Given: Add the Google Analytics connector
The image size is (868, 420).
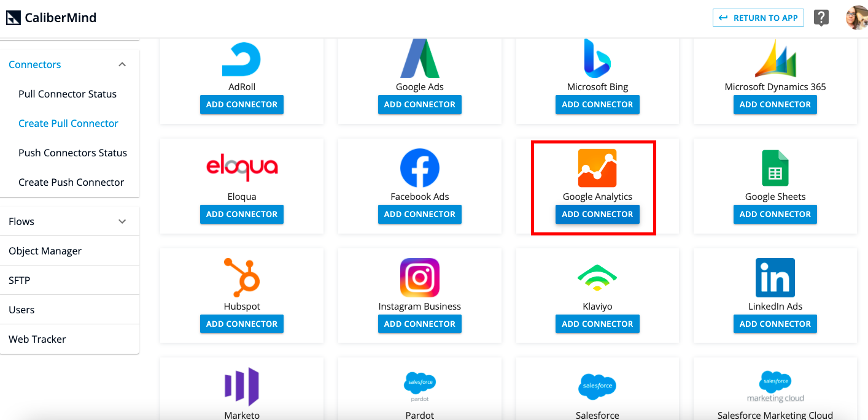Looking at the screenshot, I should click(597, 214).
